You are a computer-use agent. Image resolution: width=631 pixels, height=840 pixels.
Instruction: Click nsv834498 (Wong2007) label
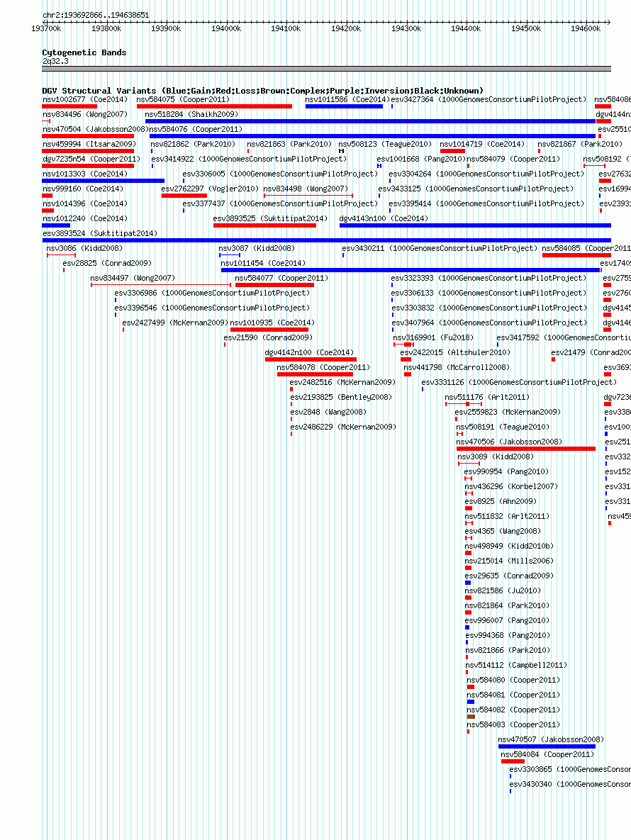(306, 189)
